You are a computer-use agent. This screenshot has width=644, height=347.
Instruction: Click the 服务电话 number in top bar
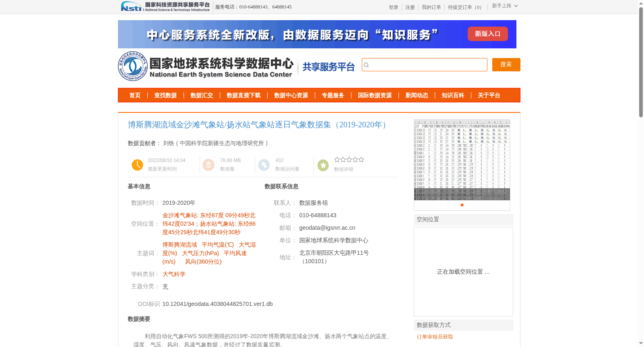tap(254, 7)
